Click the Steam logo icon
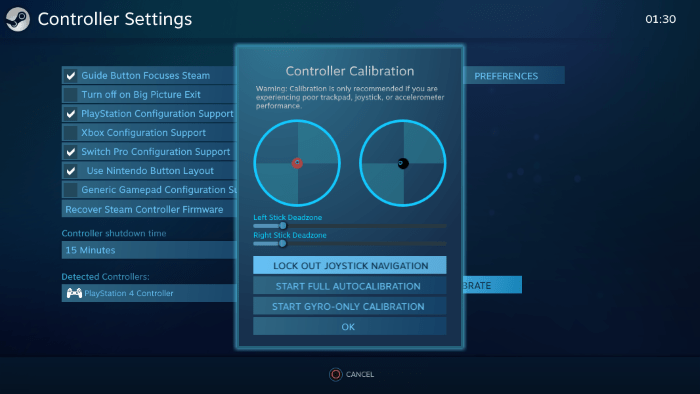This screenshot has height=394, width=700. 18,19
